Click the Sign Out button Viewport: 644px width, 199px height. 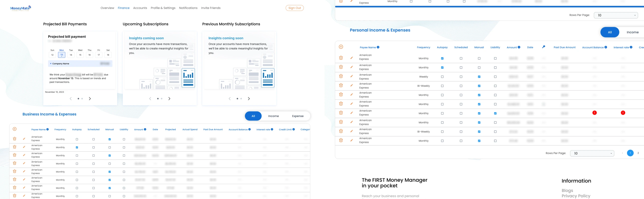point(295,8)
